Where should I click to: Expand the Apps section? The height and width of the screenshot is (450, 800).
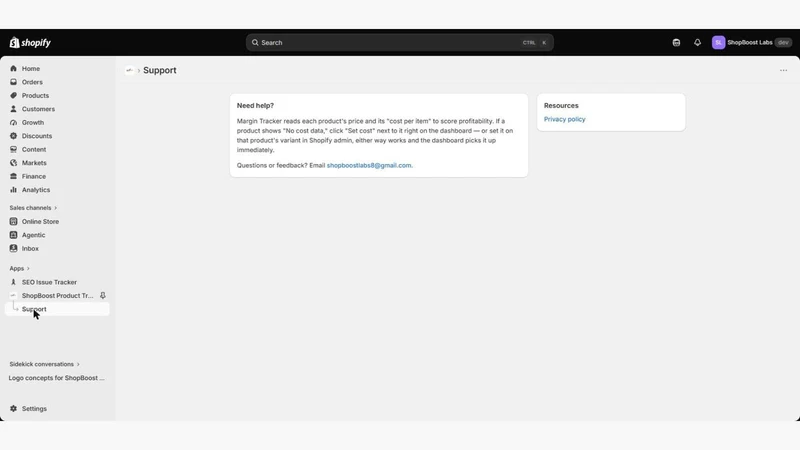tap(19, 268)
